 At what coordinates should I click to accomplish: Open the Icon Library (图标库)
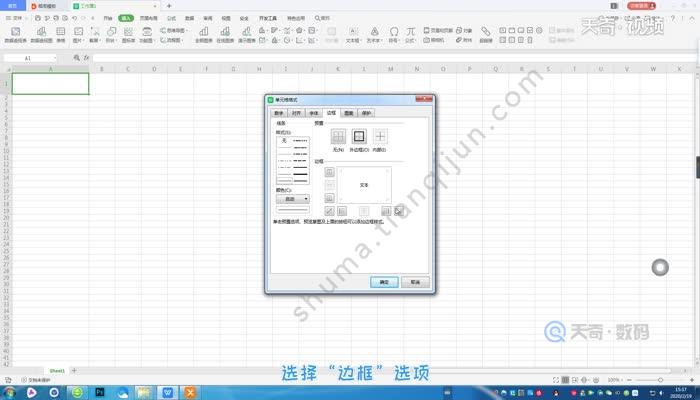[128, 34]
